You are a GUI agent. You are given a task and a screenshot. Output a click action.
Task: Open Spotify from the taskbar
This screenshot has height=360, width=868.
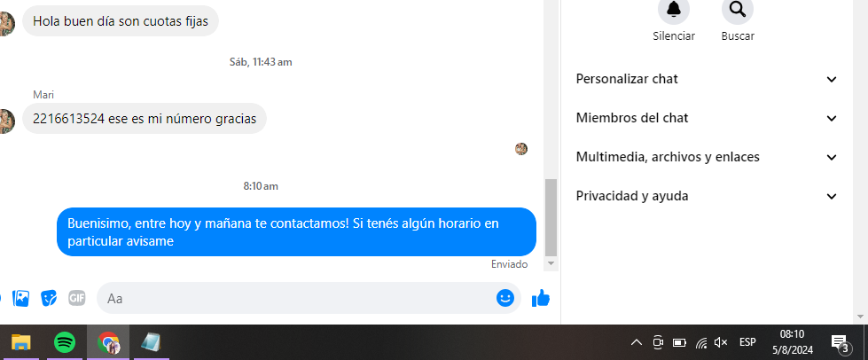coord(65,343)
